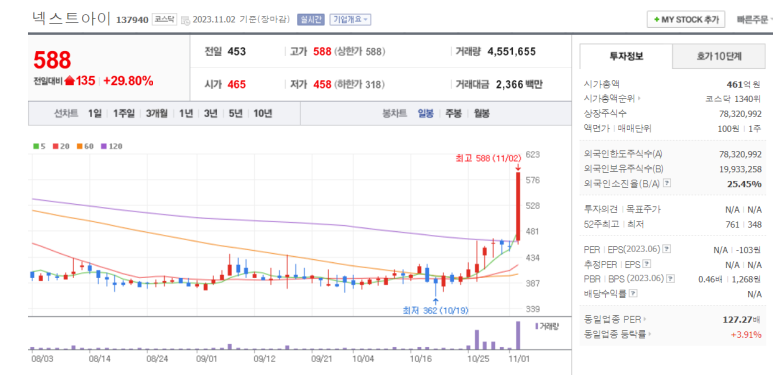This screenshot has width=773, height=375.
Task: Click the 상장주식수 value 78,320,992
Action: [740, 114]
